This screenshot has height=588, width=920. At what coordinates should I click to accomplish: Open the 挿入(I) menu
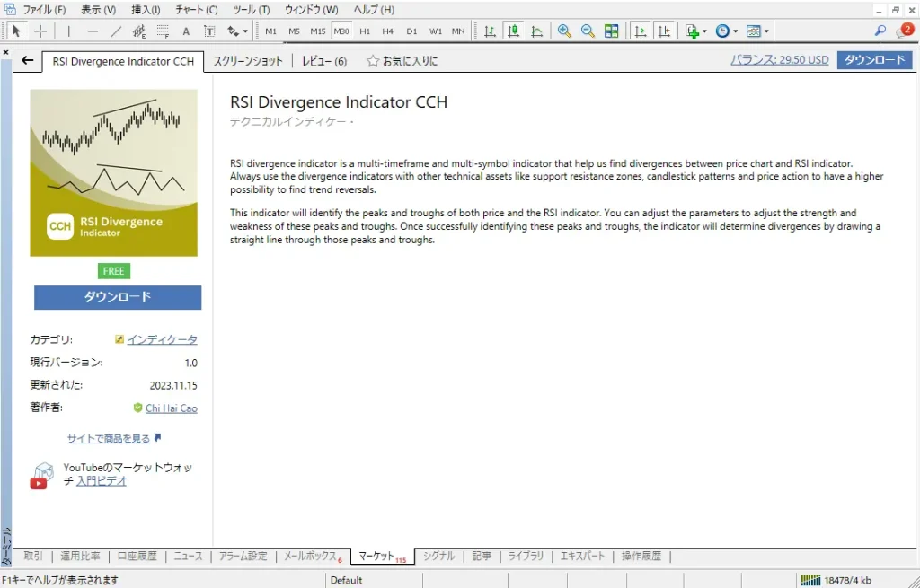(146, 10)
